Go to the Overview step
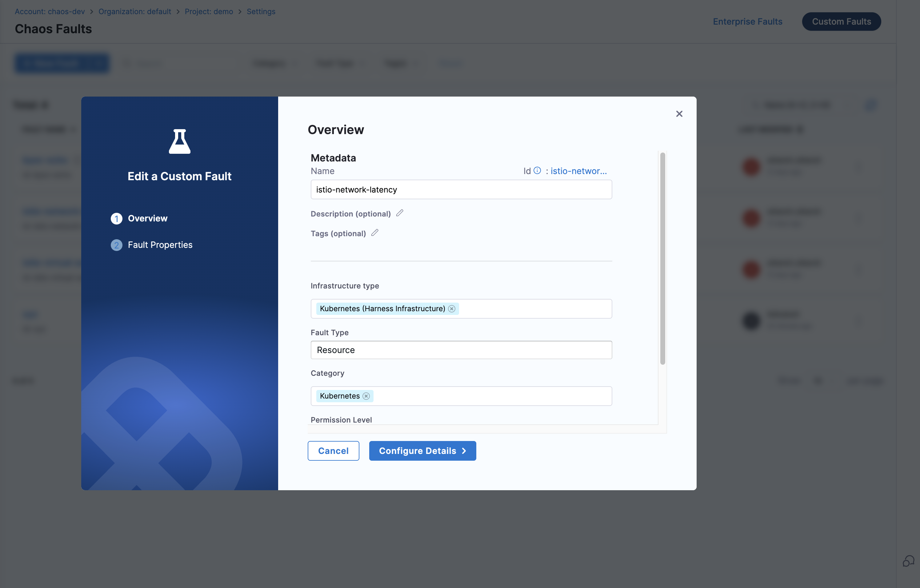920x588 pixels. [x=147, y=218]
